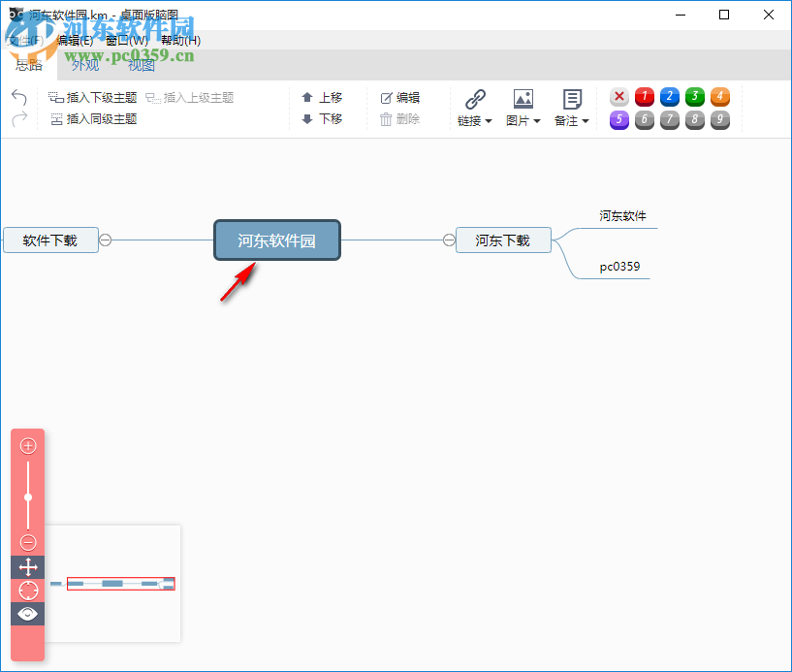Collapse the 软件下载 branch
This screenshot has height=672, width=792.
tap(105, 240)
